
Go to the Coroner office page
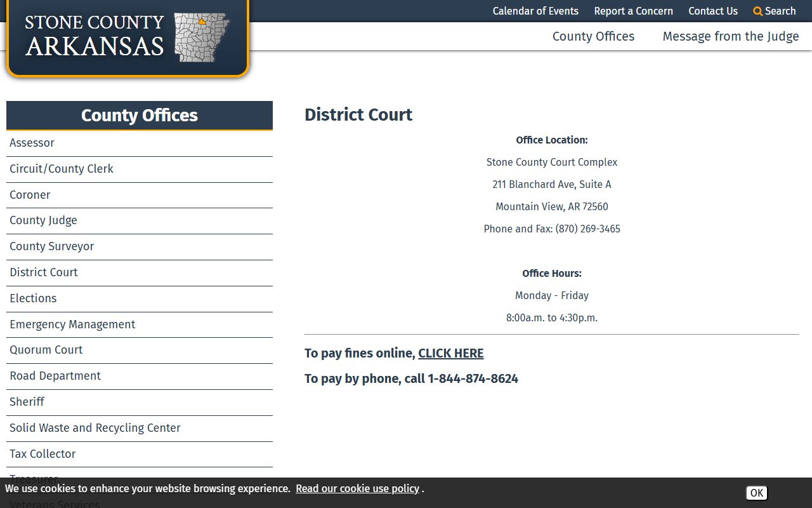tap(140, 195)
